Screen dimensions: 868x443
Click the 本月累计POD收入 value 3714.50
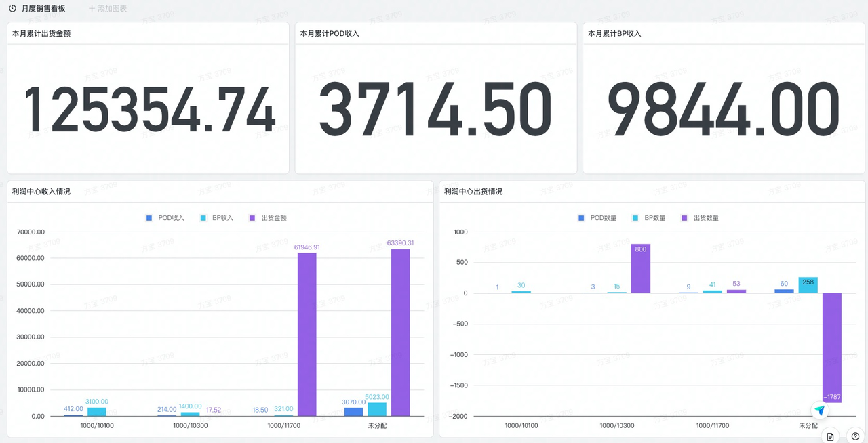pos(435,108)
